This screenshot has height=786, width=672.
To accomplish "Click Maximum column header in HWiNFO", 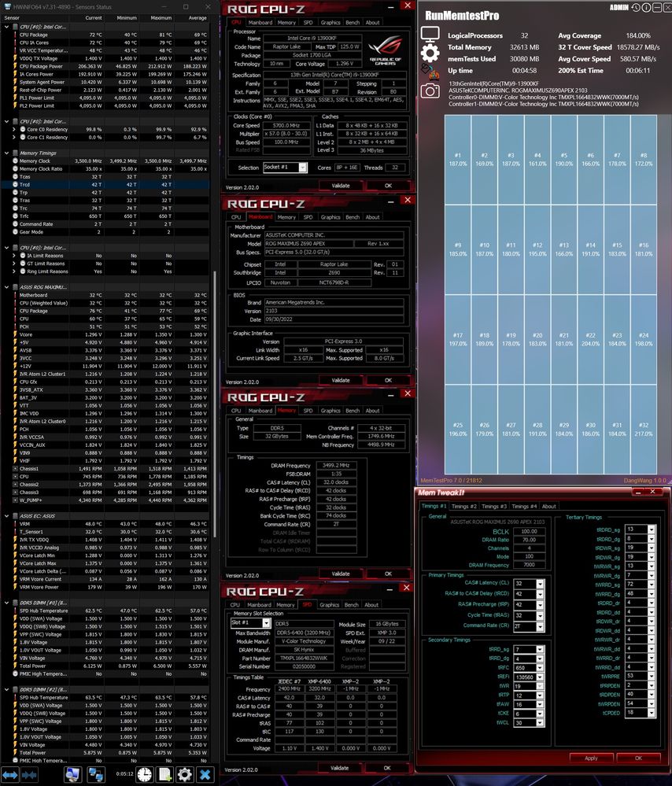I will click(x=161, y=17).
